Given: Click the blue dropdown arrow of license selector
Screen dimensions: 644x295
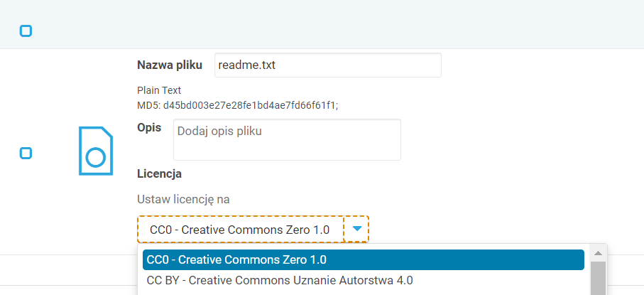Looking at the screenshot, I should click(x=357, y=229).
